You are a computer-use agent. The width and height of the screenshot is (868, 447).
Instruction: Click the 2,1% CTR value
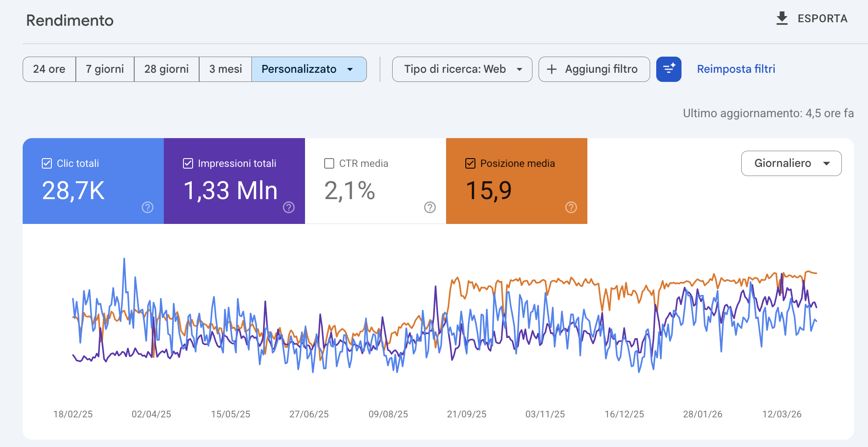pyautogui.click(x=349, y=191)
